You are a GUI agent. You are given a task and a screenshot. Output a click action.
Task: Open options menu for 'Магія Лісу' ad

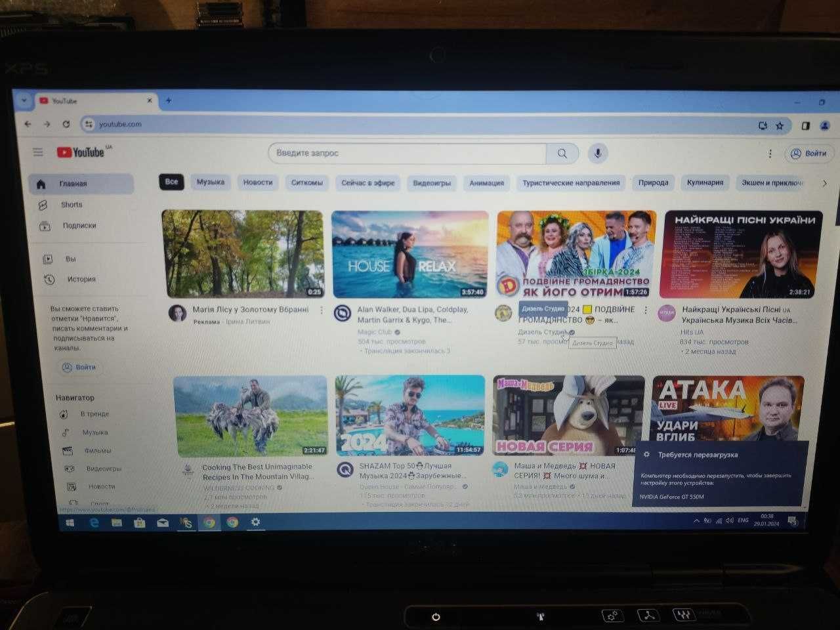(x=322, y=310)
